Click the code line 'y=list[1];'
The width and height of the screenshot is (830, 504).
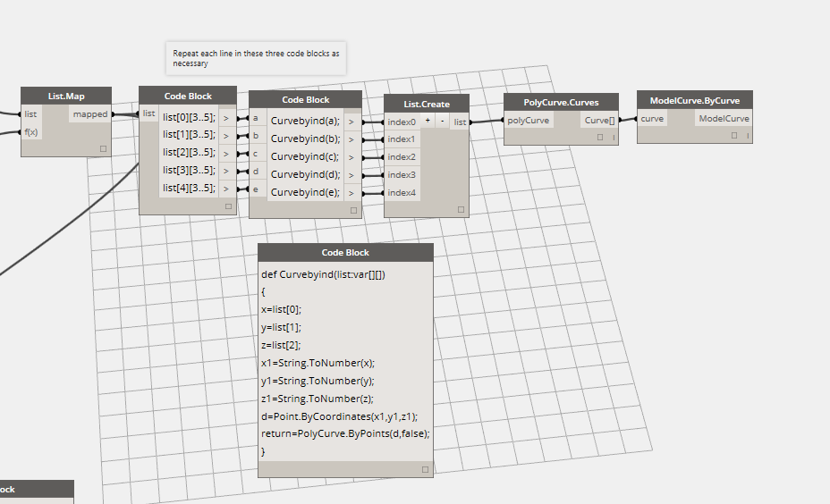tap(281, 327)
